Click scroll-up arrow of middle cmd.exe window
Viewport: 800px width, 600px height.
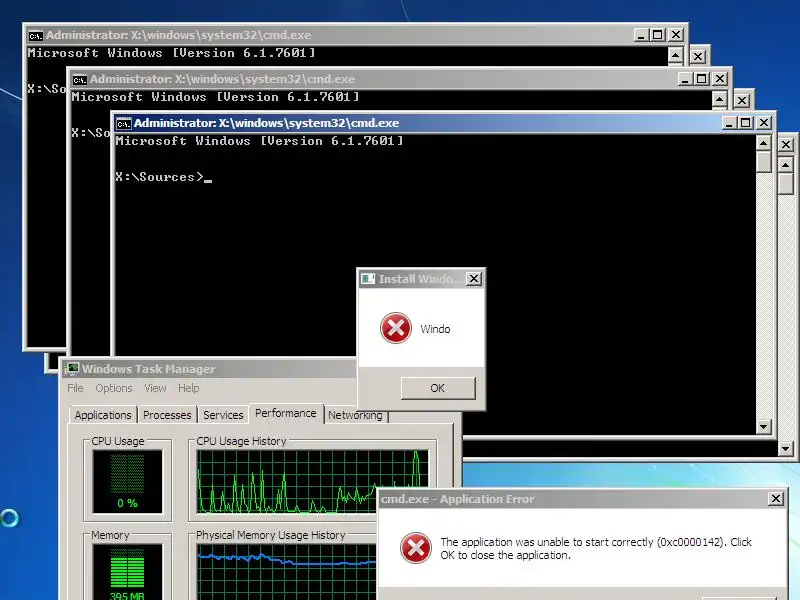click(719, 99)
